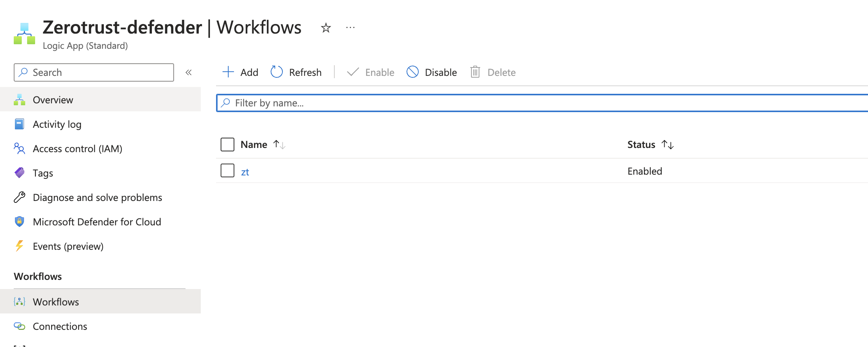This screenshot has width=868, height=347.
Task: Click the Delete trash can icon
Action: click(x=475, y=72)
